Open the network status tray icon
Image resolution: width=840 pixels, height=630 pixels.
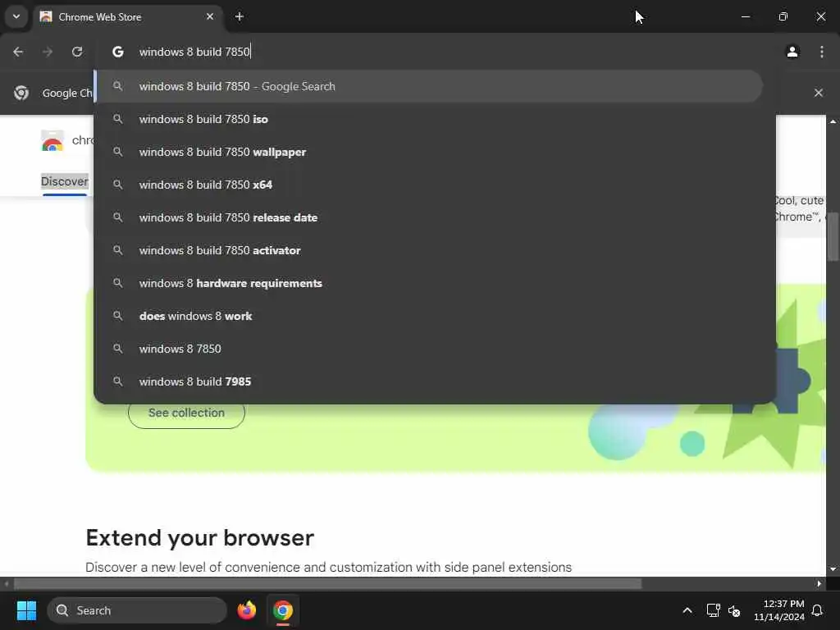point(713,610)
